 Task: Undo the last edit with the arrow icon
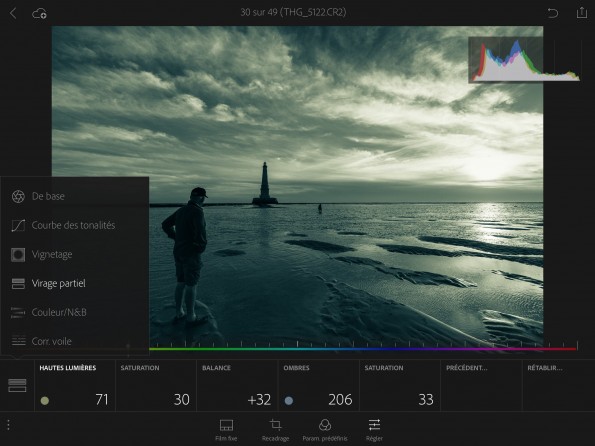[553, 13]
